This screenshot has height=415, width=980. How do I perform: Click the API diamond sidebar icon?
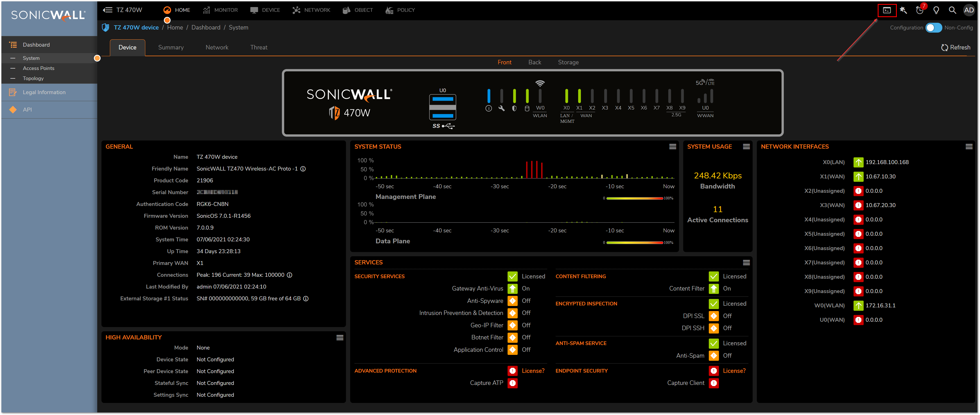tap(13, 110)
